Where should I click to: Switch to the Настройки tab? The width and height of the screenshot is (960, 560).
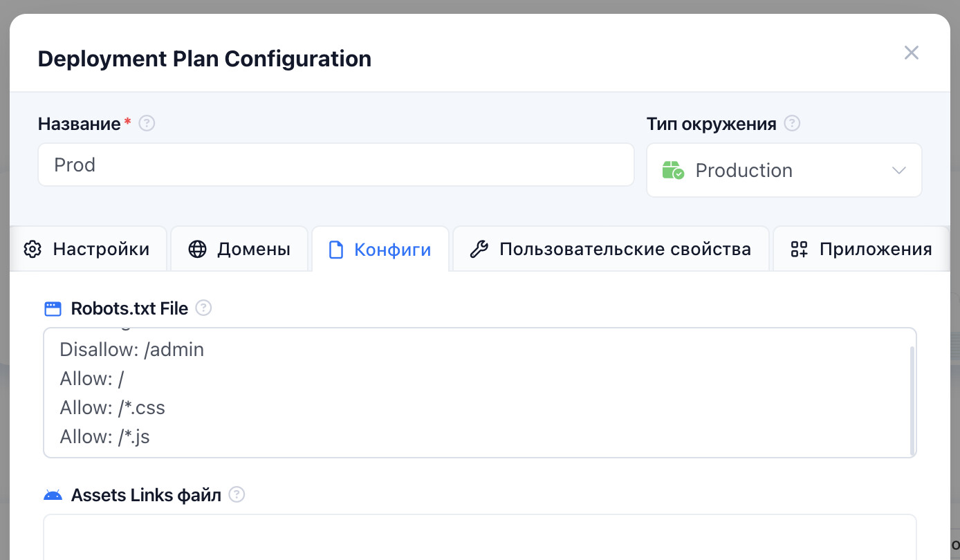click(x=88, y=249)
